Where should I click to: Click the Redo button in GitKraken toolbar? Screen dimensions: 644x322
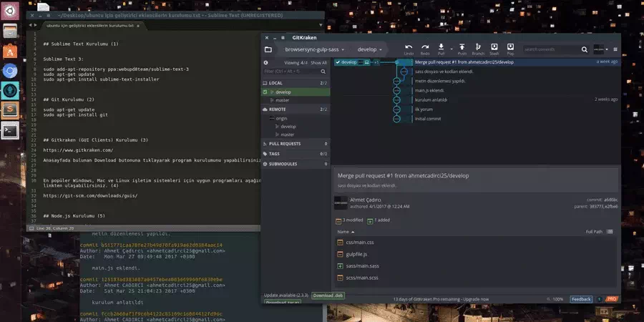425,49
